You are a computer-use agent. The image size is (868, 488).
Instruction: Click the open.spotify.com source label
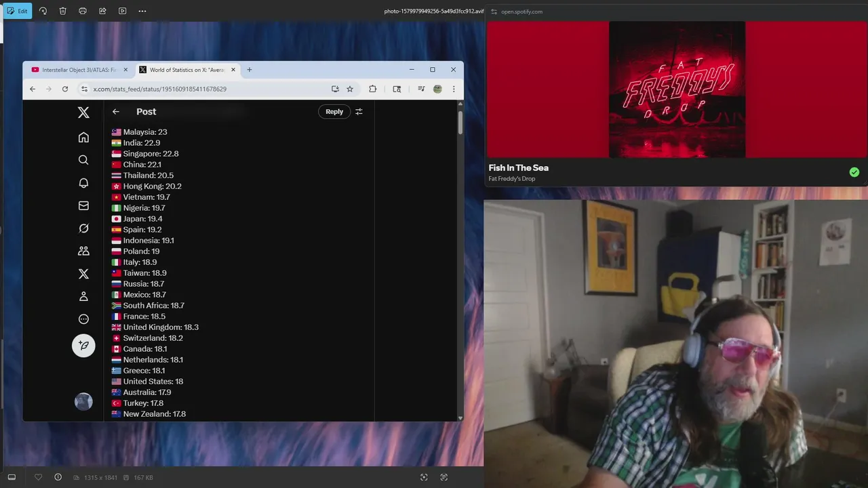pyautogui.click(x=521, y=12)
